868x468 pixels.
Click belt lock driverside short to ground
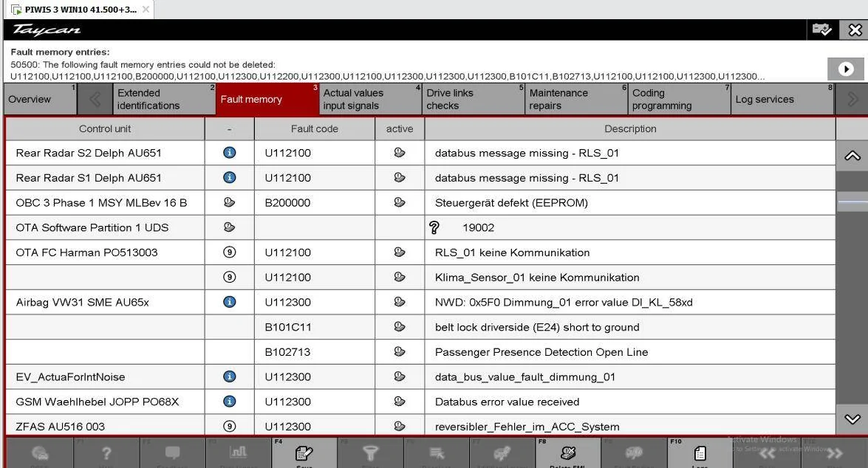coord(537,328)
